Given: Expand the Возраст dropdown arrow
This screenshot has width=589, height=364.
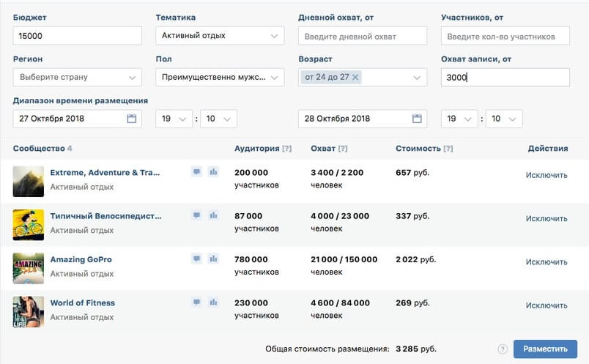Looking at the screenshot, I should tap(417, 78).
